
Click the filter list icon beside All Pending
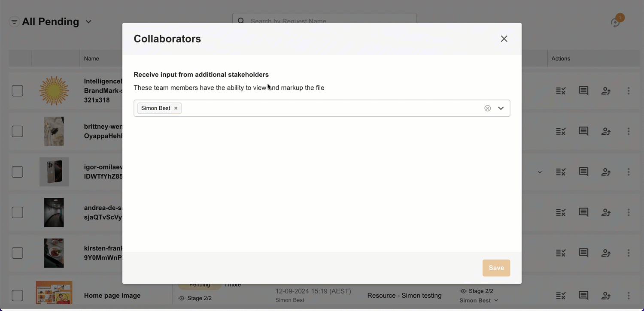tap(15, 21)
